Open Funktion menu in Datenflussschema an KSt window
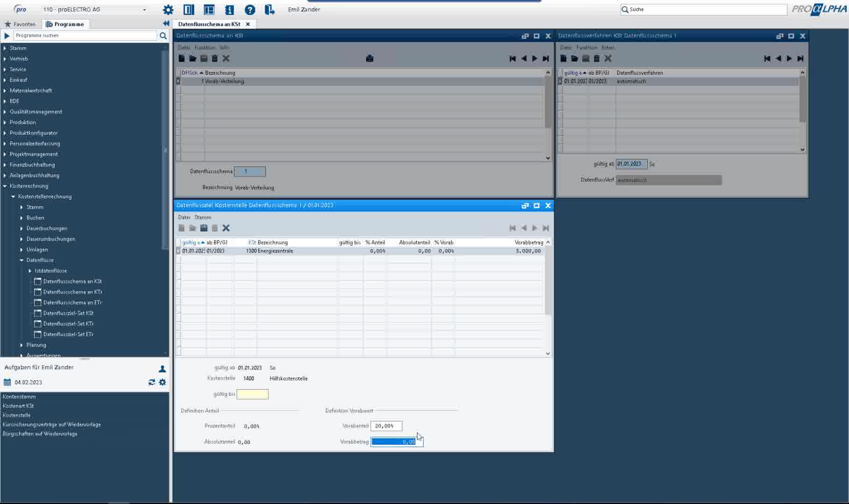 pyautogui.click(x=205, y=48)
